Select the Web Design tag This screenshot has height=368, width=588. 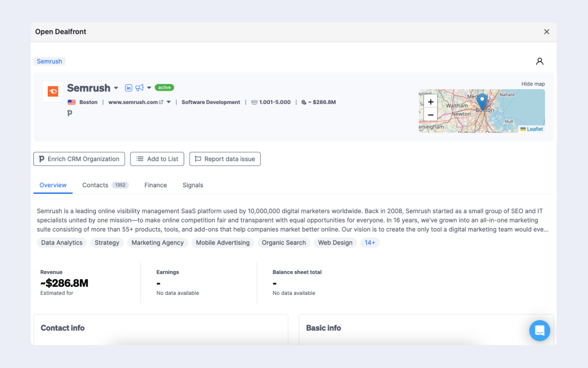pos(335,242)
